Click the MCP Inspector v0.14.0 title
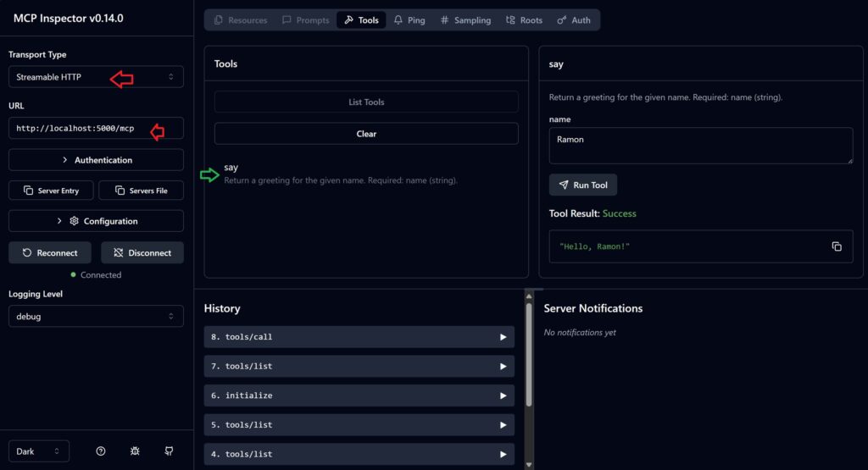Viewport: 868px width, 470px height. (x=69, y=19)
